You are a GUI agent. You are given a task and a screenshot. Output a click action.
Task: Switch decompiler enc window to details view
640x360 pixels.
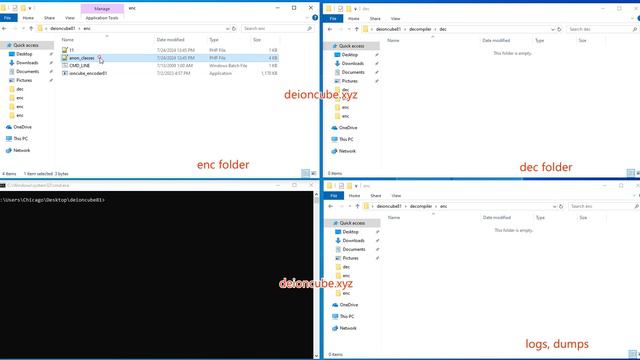pyautogui.click(x=632, y=354)
